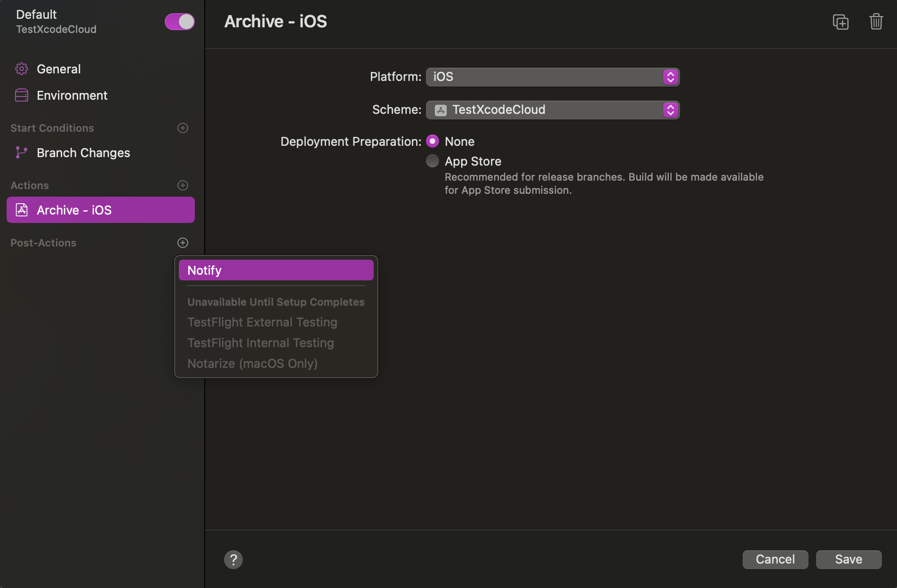
Task: Duplicate the Archive - iOS action
Action: [841, 22]
